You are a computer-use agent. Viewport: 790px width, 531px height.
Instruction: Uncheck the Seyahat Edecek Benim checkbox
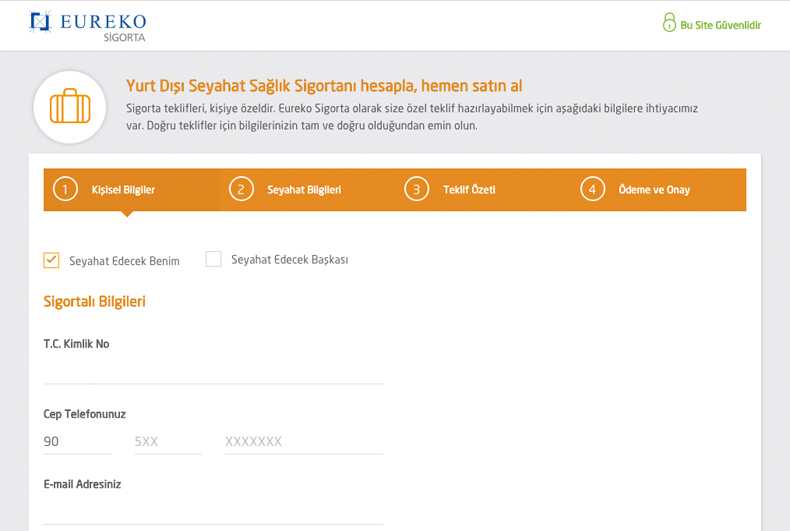click(x=51, y=260)
